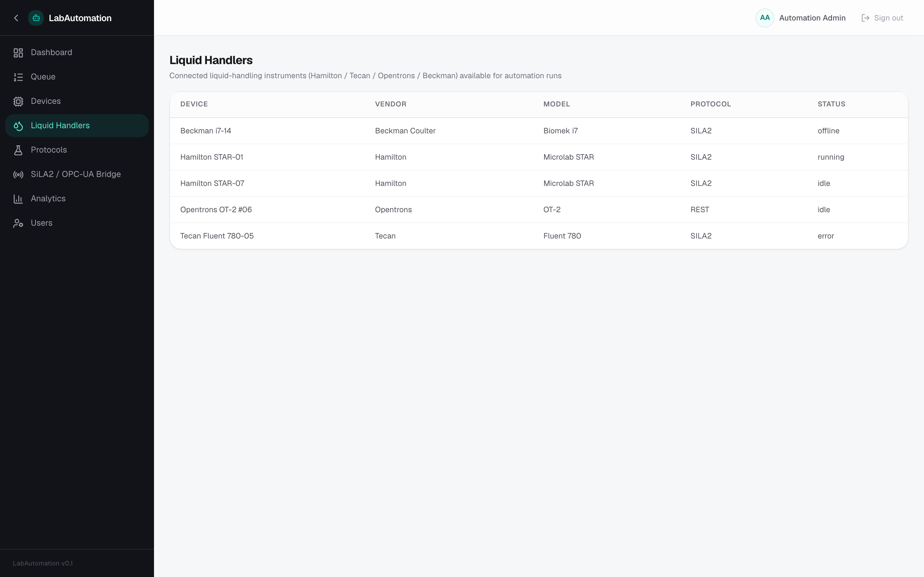Click the LabAutomation robot logo icon
This screenshot has width=924, height=577.
pos(36,18)
